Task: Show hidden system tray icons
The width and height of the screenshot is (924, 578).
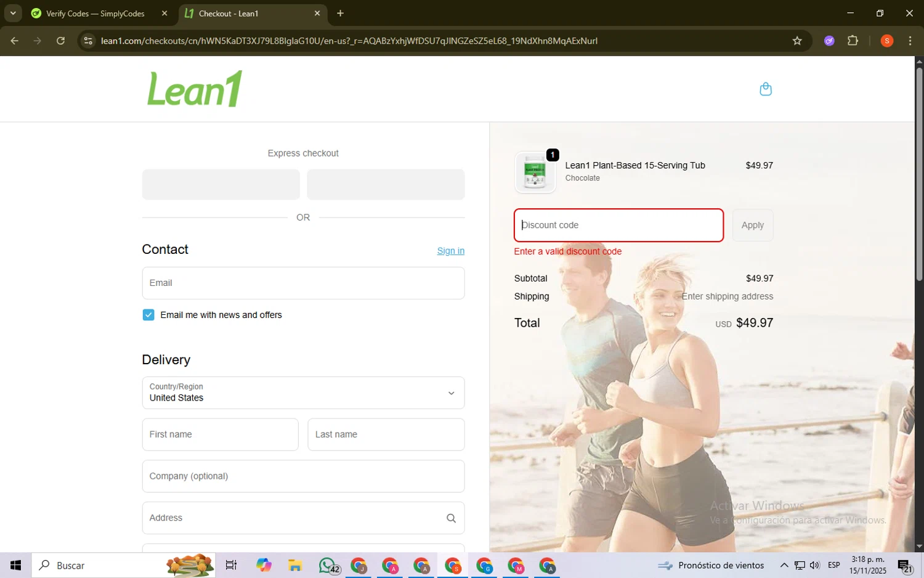Action: [784, 565]
